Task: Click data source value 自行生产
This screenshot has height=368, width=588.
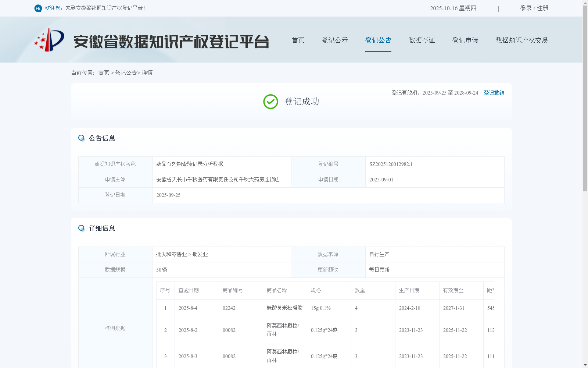Action: point(379,254)
